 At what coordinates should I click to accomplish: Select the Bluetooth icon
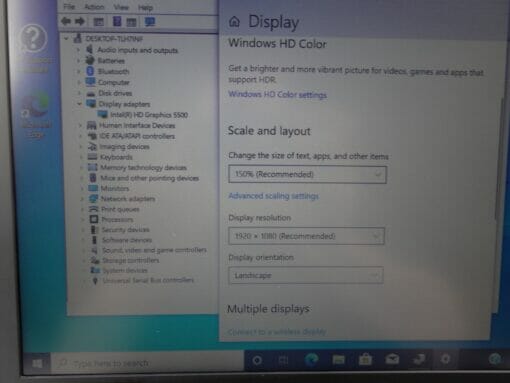coord(90,71)
